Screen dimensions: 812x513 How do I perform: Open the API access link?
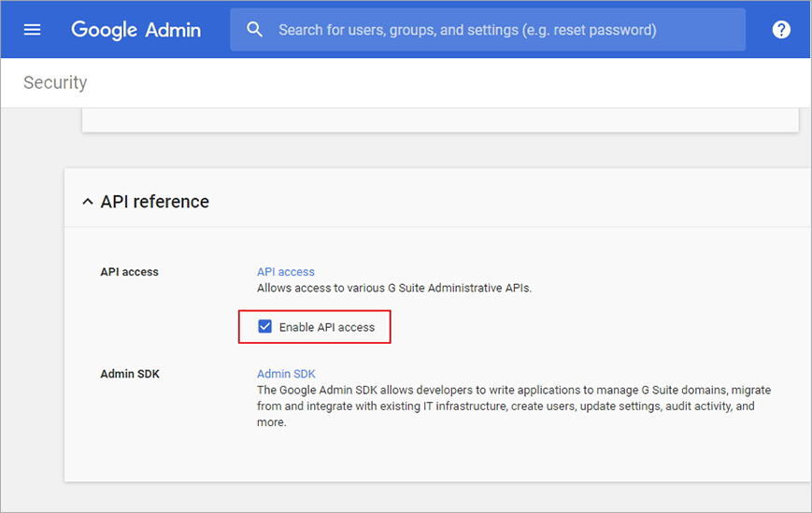click(x=286, y=272)
